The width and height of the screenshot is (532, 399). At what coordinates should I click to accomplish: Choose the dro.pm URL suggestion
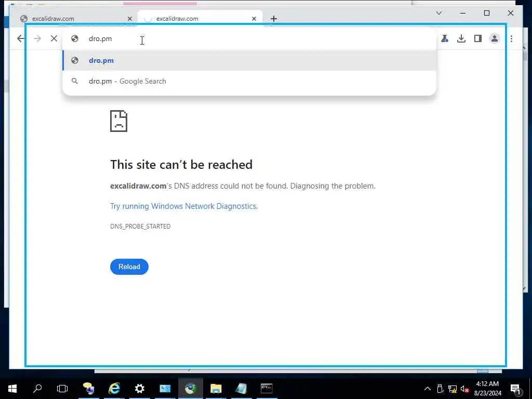[249, 60]
